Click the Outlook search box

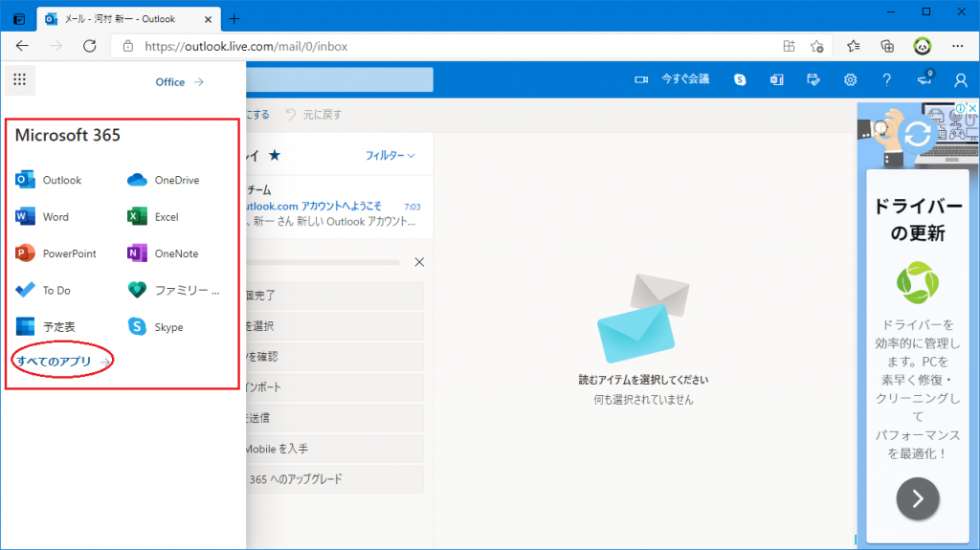(x=340, y=80)
